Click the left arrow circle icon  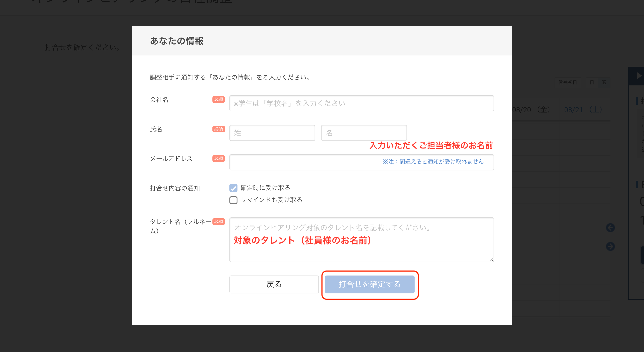[x=610, y=227]
